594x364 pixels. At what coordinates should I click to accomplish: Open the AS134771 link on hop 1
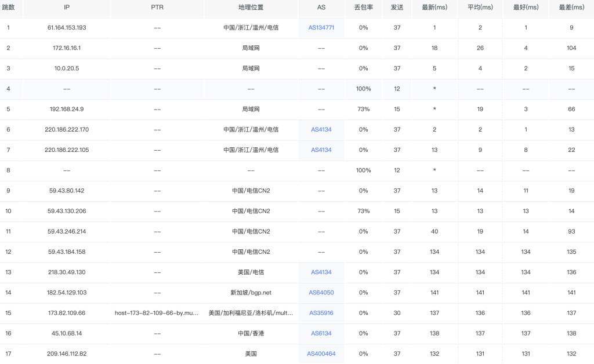[321, 27]
